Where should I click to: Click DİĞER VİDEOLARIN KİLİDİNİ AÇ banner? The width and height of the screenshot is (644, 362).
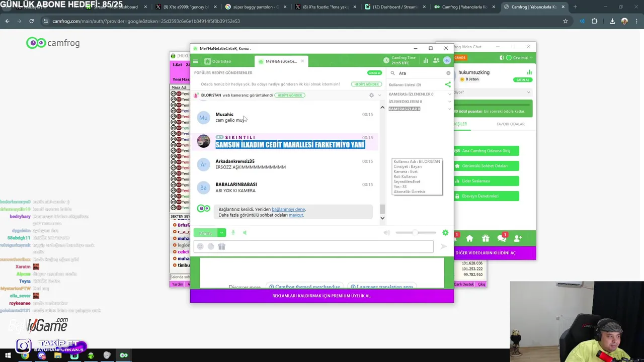(x=486, y=253)
